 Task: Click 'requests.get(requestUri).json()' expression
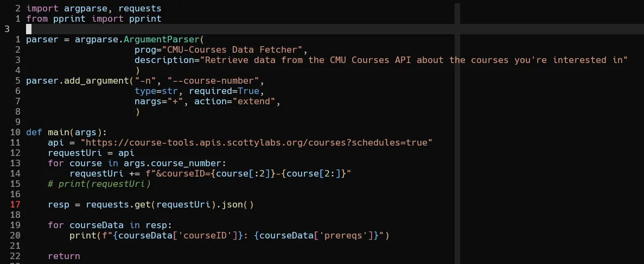click(170, 204)
